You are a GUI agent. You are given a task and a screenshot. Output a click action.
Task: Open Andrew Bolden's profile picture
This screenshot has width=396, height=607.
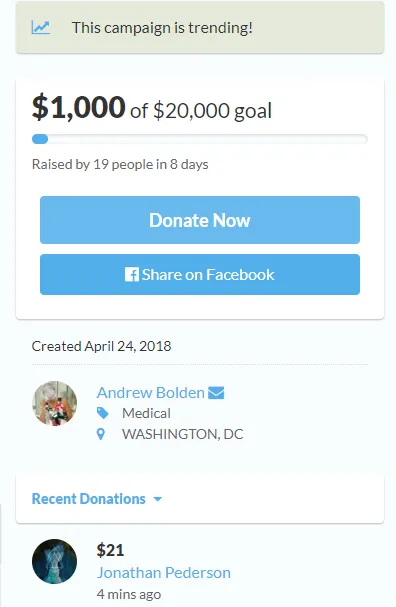pos(54,403)
